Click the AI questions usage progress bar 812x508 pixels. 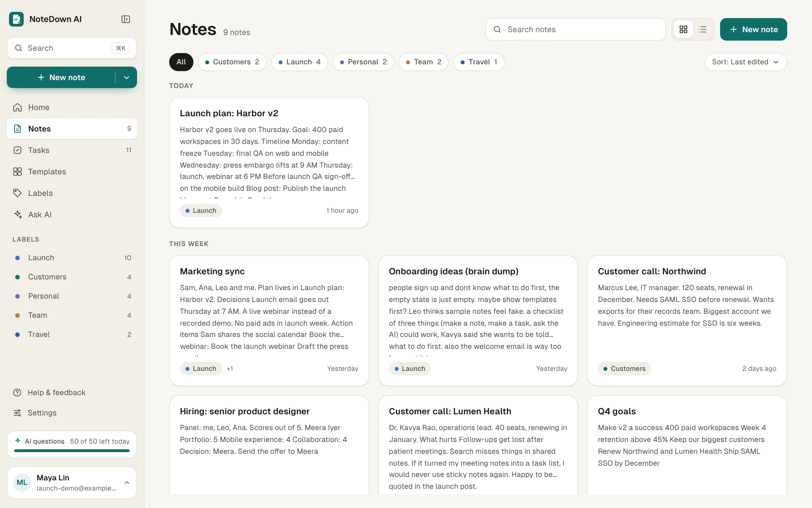tap(72, 450)
